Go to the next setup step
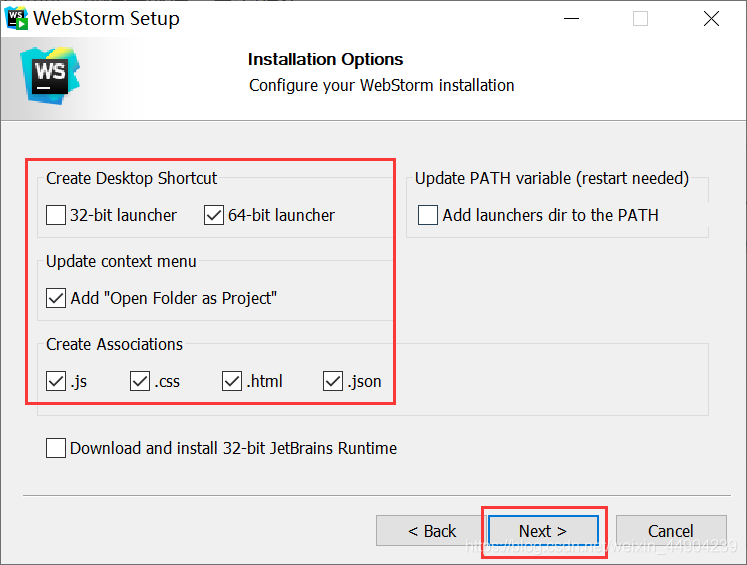 point(543,531)
